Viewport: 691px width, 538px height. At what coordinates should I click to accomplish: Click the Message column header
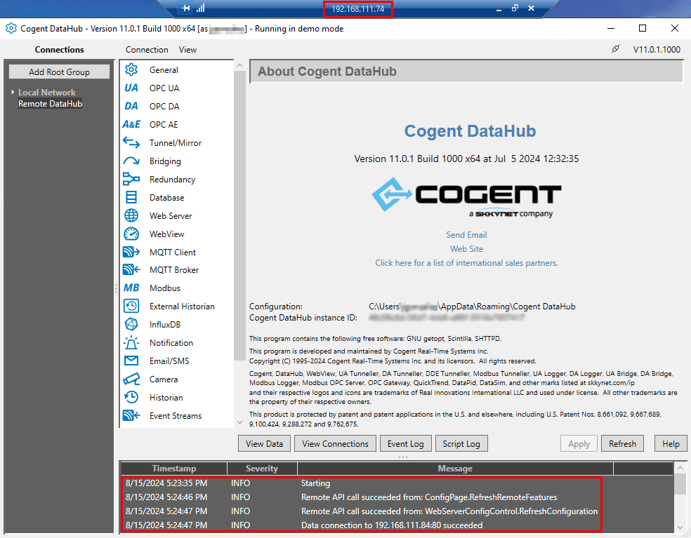(x=455, y=468)
